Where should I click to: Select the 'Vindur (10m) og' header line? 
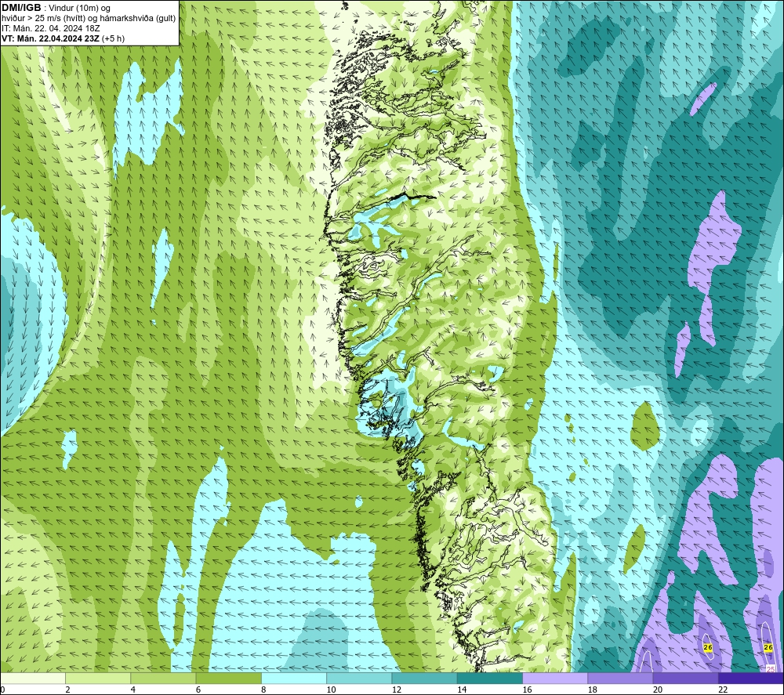[80, 9]
